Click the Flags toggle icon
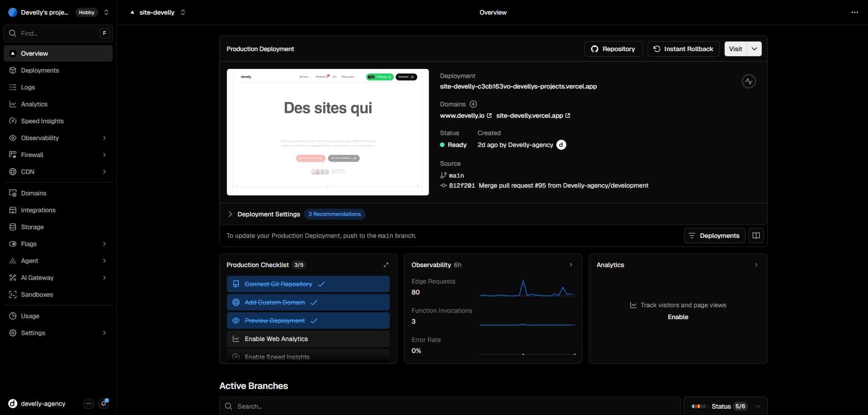 (13, 244)
